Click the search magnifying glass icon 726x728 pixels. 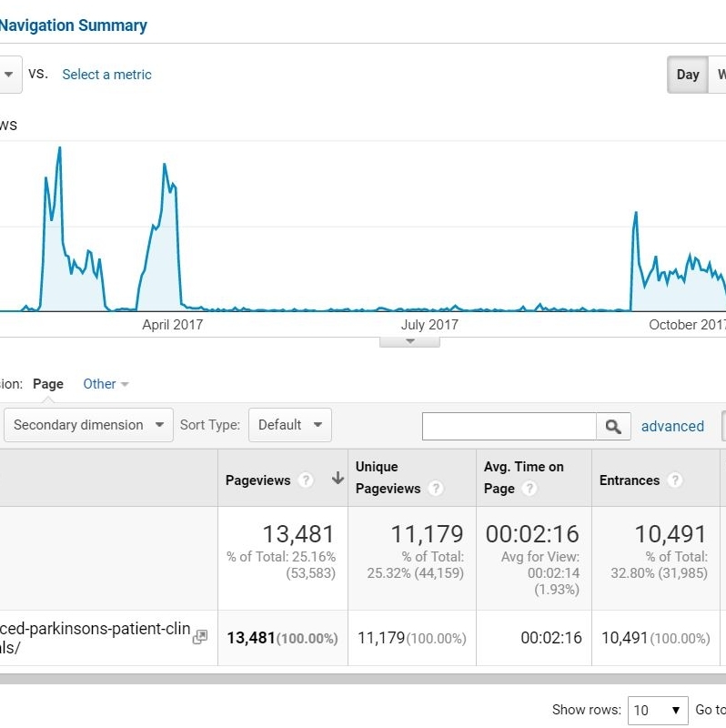613,426
